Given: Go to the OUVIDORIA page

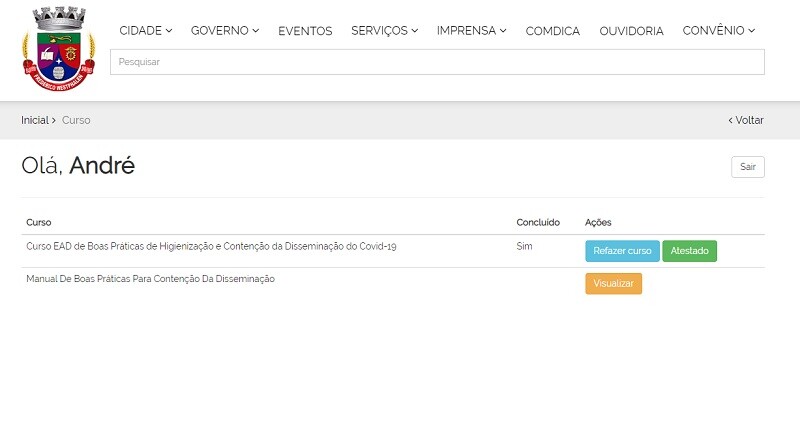Looking at the screenshot, I should click(x=631, y=31).
